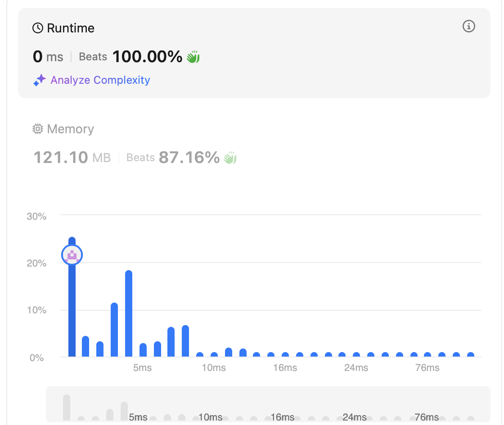Click the faded clapping hands beside 87.16%
Screen dimensions: 504x425
click(230, 158)
